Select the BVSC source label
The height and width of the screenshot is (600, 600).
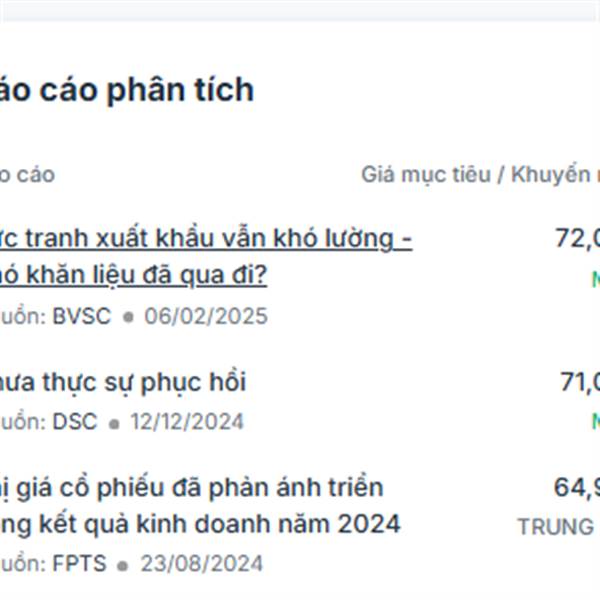[x=82, y=316]
